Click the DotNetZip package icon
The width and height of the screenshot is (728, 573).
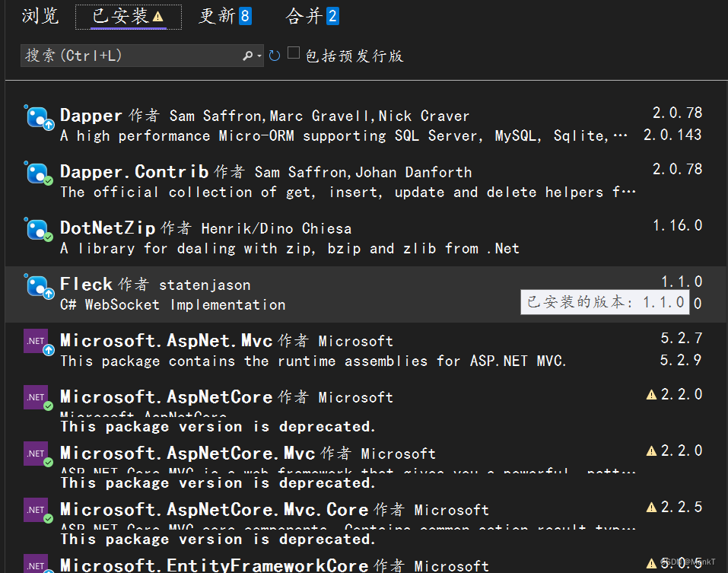(38, 231)
